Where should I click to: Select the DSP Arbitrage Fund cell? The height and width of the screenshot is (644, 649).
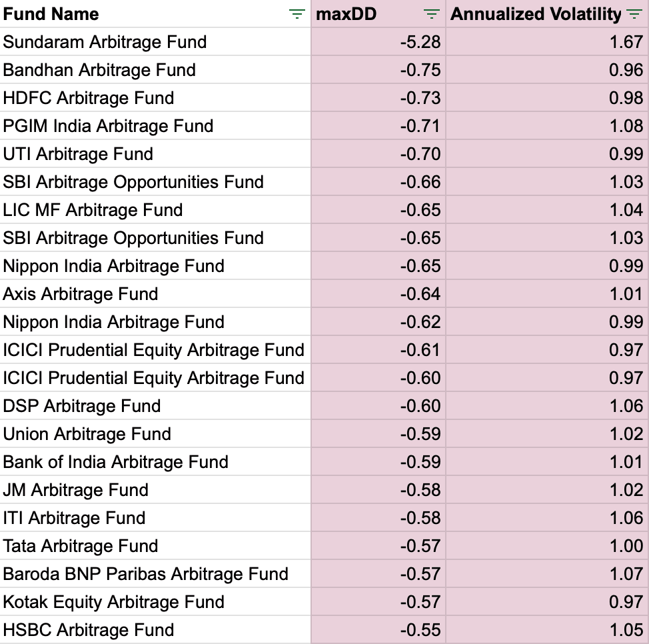tap(82, 406)
